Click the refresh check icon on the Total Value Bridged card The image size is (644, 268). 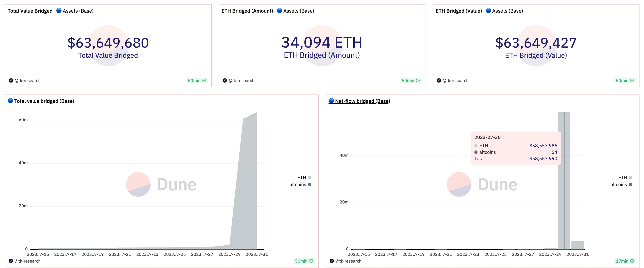pyautogui.click(x=204, y=80)
